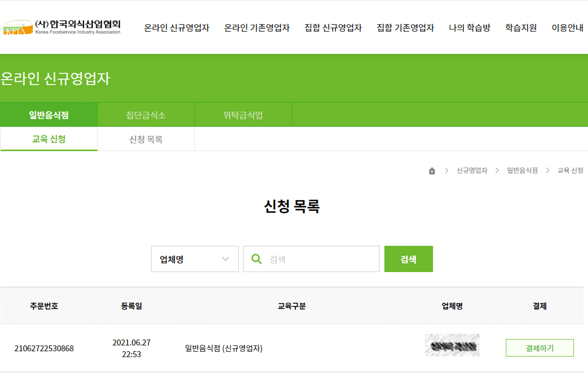Click 일반음식점 (신규영업자) education type cell

224,348
